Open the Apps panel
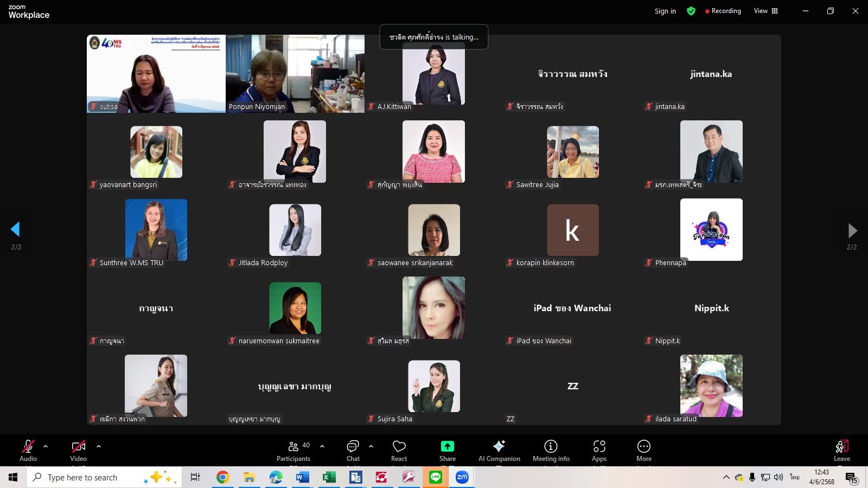868x488 pixels. (x=599, y=451)
